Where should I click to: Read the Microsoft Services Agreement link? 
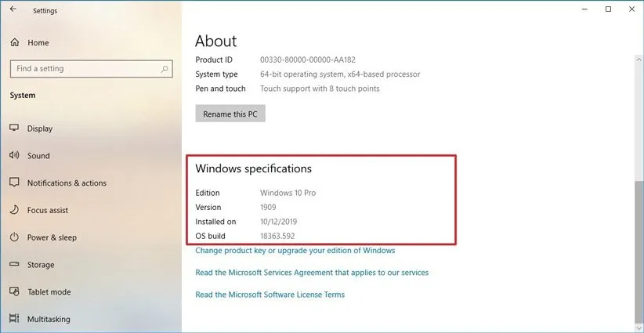coord(311,273)
